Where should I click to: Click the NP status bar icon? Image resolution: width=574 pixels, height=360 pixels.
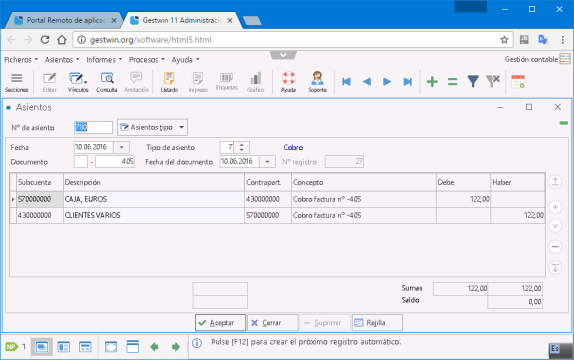pos(11,346)
